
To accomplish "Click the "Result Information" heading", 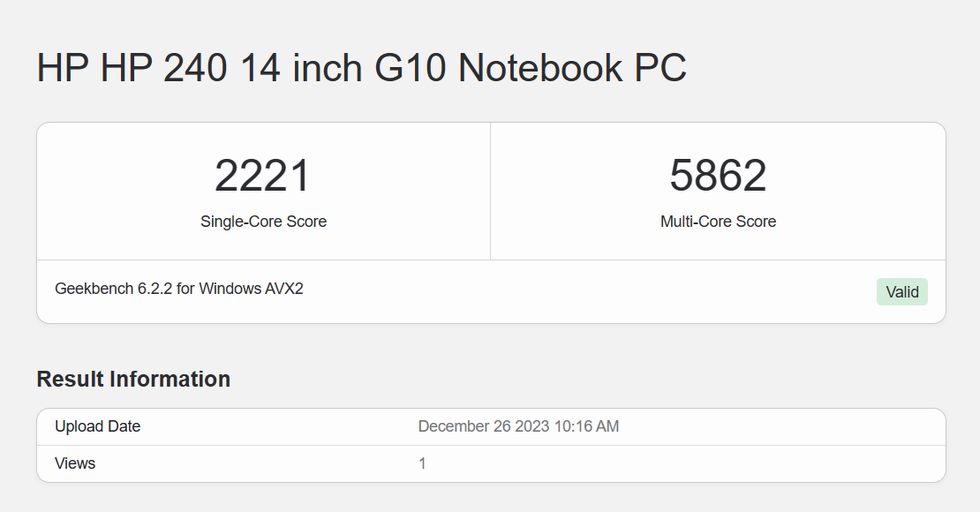I will click(133, 379).
